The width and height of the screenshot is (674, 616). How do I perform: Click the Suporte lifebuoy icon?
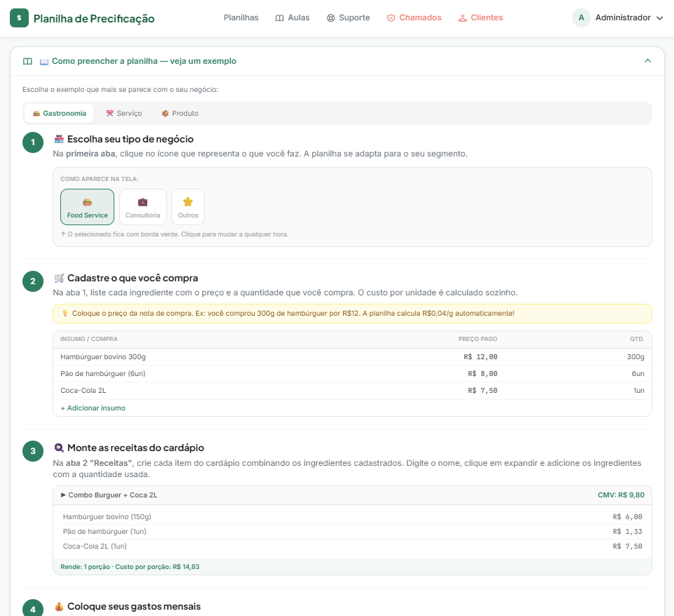330,18
